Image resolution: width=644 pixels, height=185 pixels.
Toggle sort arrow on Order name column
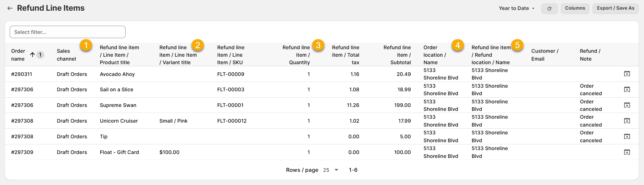tap(32, 55)
